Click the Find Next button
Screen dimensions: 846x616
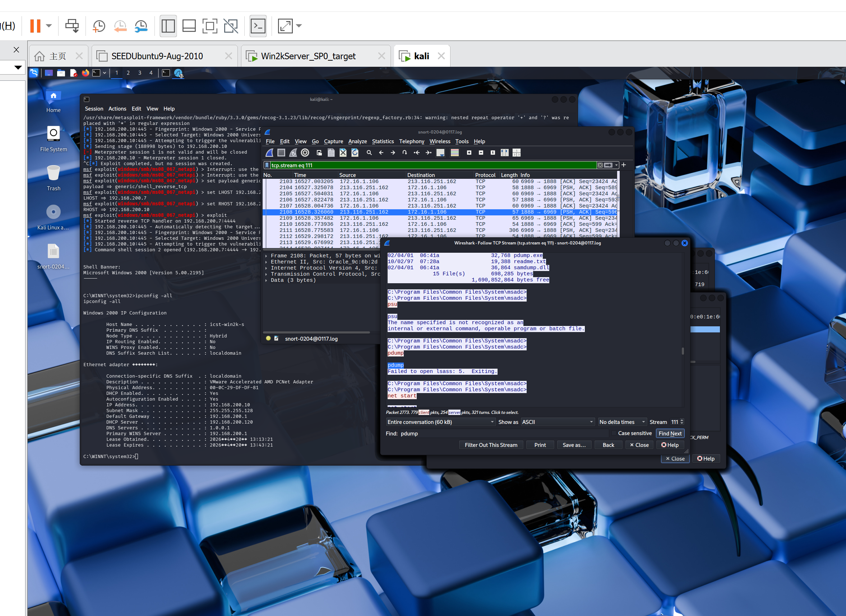[x=670, y=433]
